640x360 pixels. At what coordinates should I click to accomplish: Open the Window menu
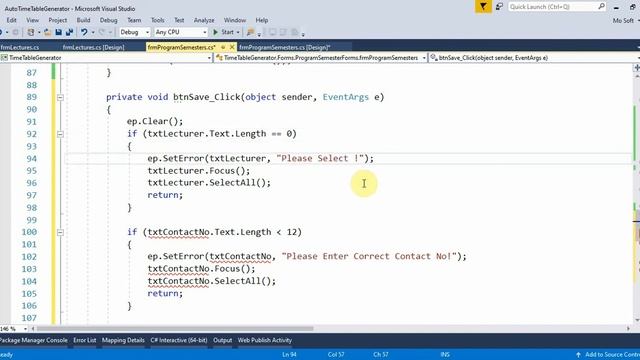(x=235, y=20)
